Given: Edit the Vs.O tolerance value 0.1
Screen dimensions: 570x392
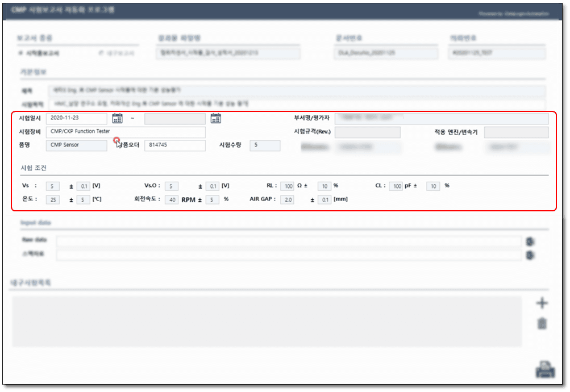Looking at the screenshot, I should pyautogui.click(x=213, y=186).
